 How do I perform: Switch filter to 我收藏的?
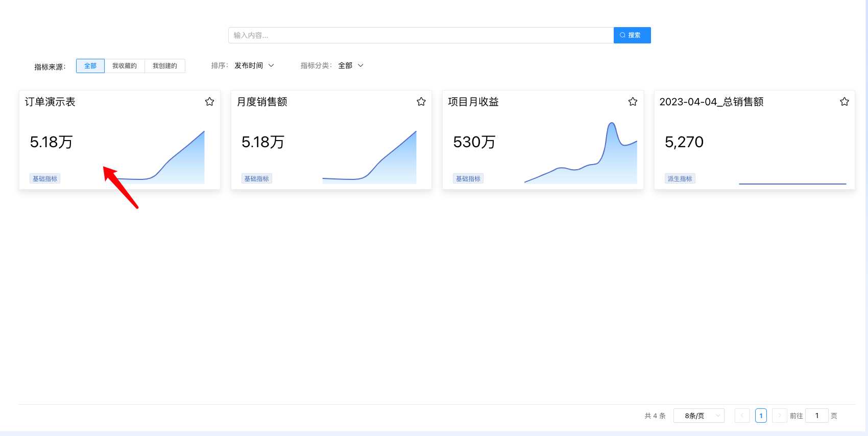[x=125, y=66]
